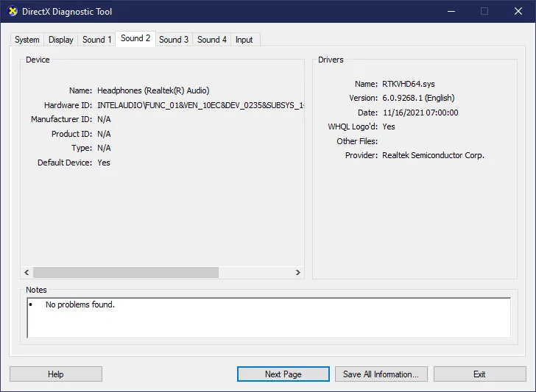Select the Sound 2 tab
The height and width of the screenshot is (392, 536).
pos(135,39)
